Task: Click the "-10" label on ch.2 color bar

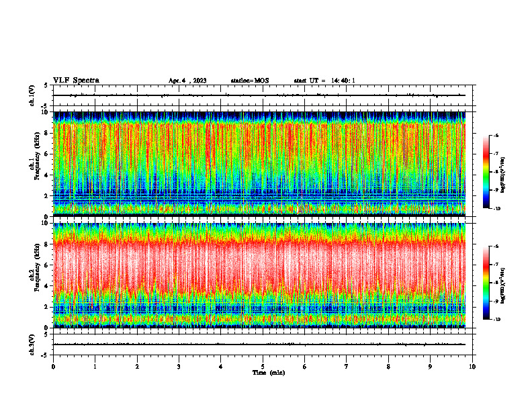Action: pyautogui.click(x=496, y=320)
